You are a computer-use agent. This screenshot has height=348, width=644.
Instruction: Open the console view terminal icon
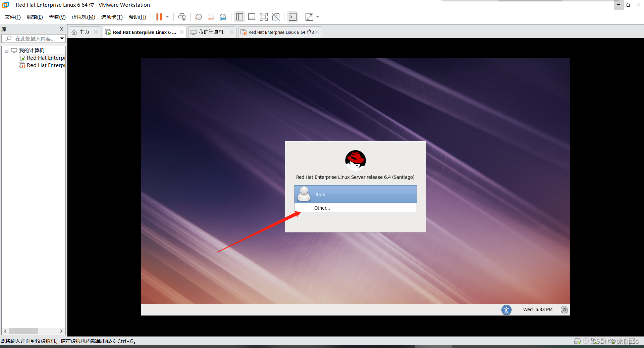point(293,17)
